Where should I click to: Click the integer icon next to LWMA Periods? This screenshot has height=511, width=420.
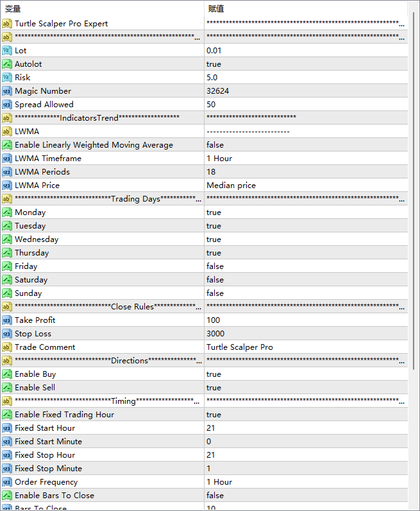7,172
